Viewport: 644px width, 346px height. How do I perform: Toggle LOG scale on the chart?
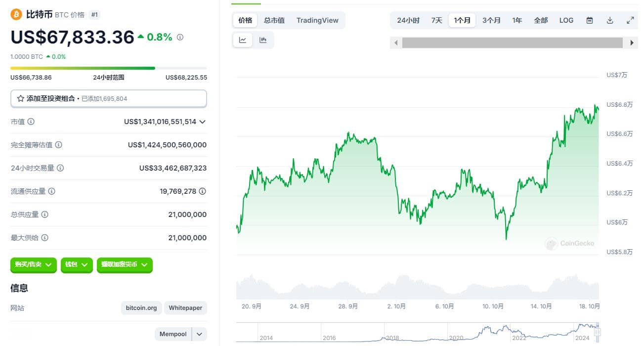pos(566,20)
